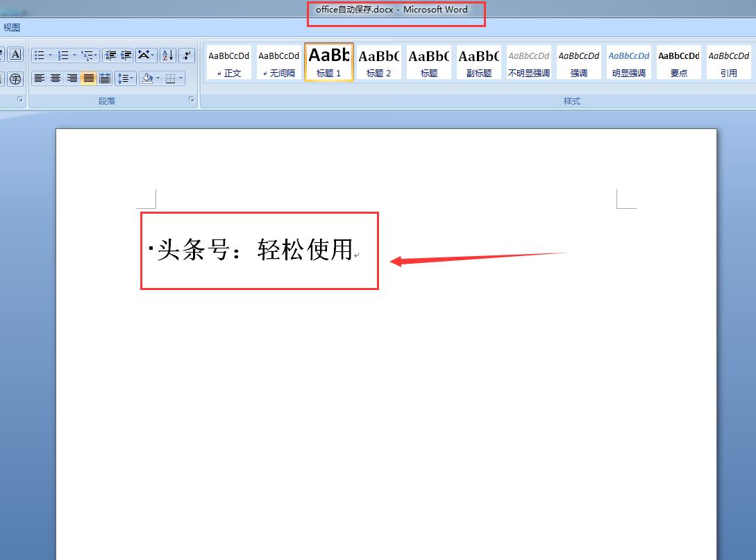Click the 带圈字符 enclosed character icon
756x560 pixels.
pos(16,78)
